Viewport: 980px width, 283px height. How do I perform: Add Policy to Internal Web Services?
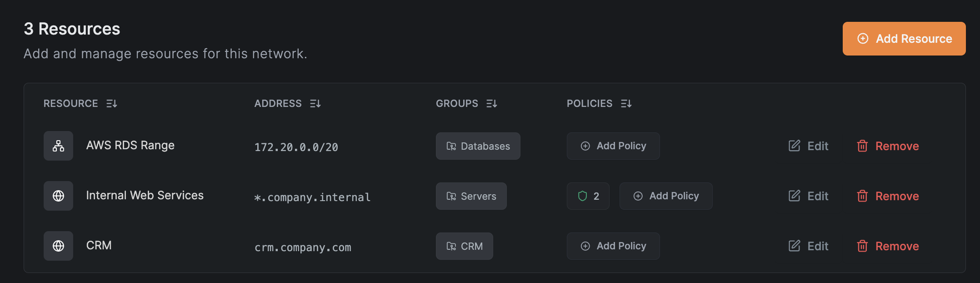click(665, 196)
